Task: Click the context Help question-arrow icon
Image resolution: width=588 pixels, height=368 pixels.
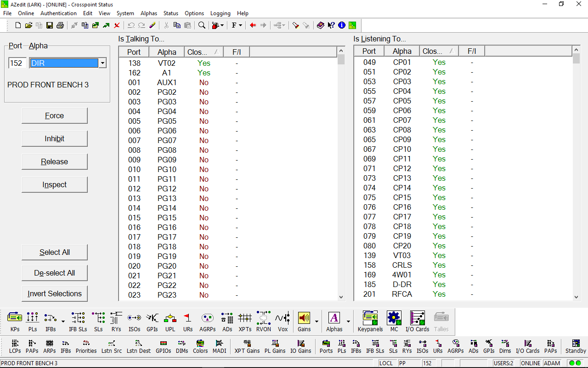Action: [x=331, y=25]
